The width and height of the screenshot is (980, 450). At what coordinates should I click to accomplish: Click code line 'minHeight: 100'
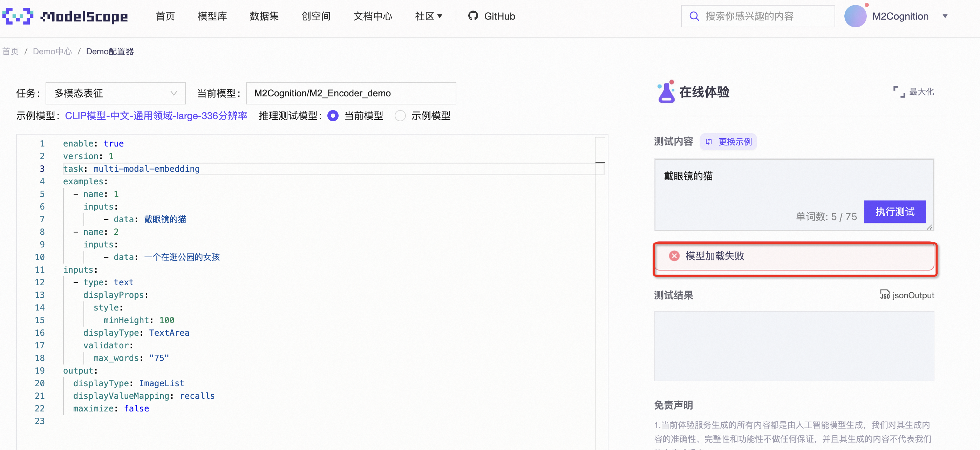(139, 320)
